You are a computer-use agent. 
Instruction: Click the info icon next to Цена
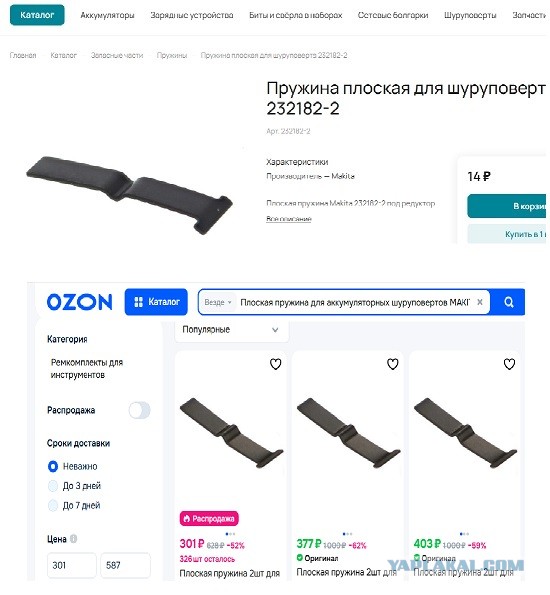[74, 538]
